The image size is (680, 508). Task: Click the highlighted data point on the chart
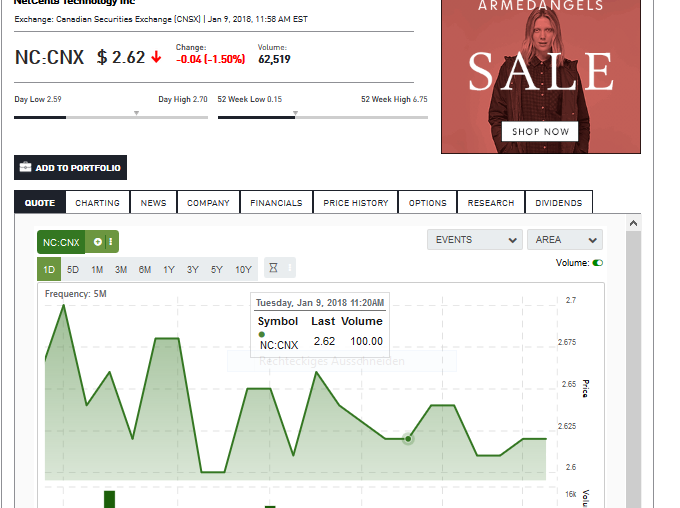click(408, 439)
